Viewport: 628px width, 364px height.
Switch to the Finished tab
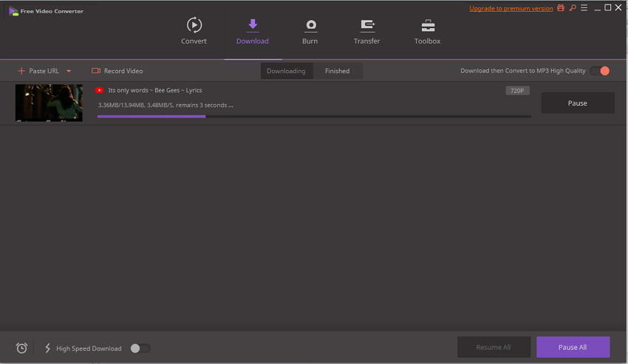tap(338, 71)
